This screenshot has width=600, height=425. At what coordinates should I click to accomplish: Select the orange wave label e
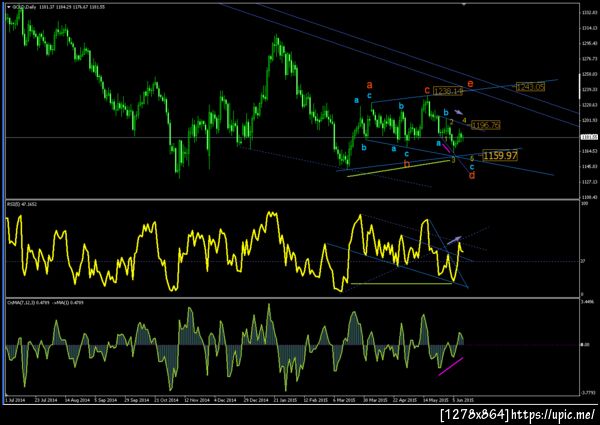470,84
